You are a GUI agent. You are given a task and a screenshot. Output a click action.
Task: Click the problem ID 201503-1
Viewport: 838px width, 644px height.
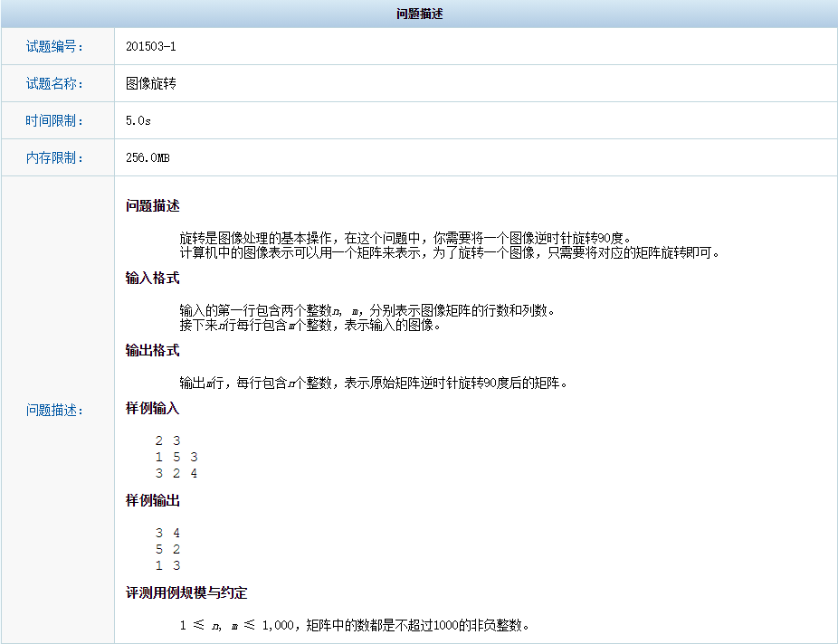pos(150,46)
